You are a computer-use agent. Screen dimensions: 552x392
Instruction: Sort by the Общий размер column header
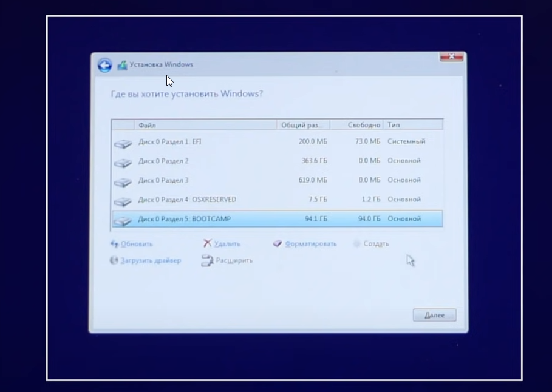(301, 125)
